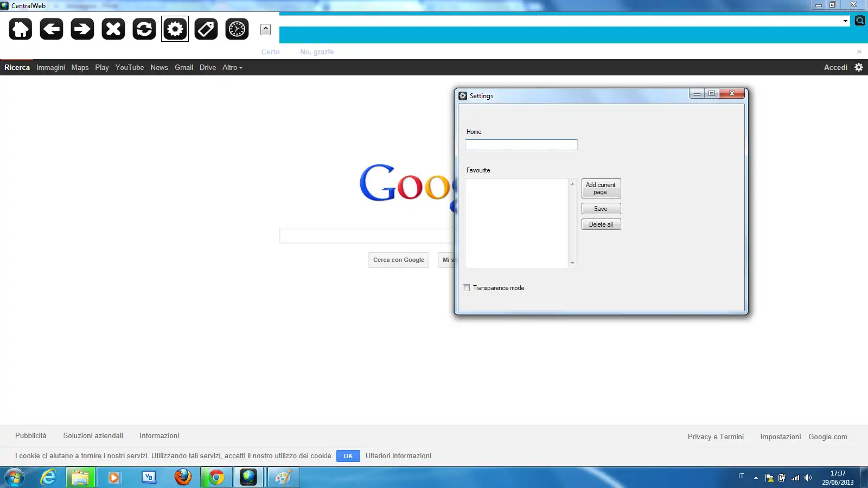Click the Settings window title icon
The image size is (868, 488).
[463, 96]
